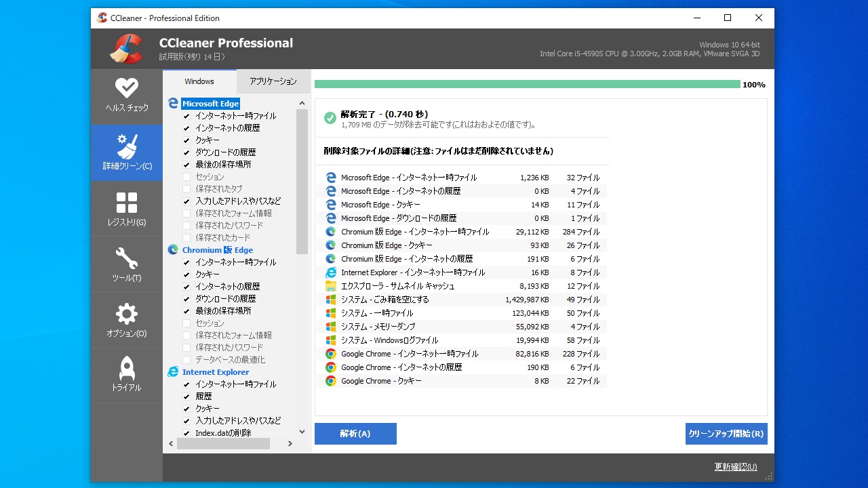
Task: Open the トライアル rocket icon
Action: [127, 368]
